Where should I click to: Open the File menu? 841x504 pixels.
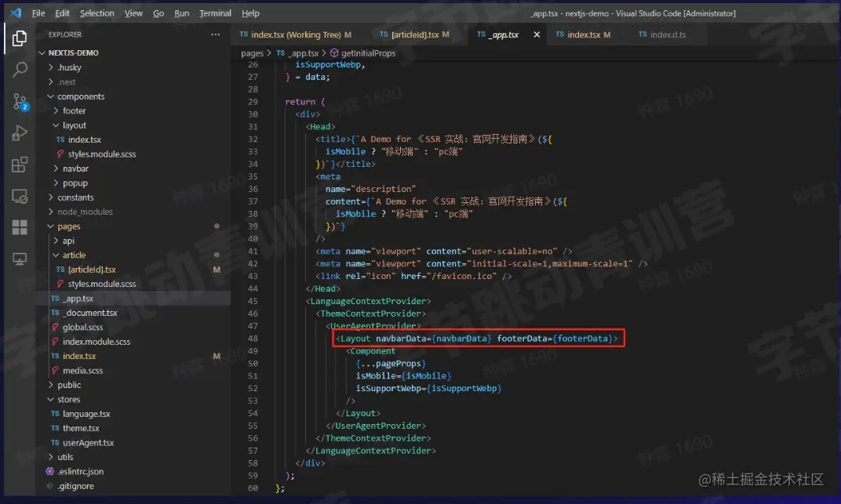coord(38,13)
